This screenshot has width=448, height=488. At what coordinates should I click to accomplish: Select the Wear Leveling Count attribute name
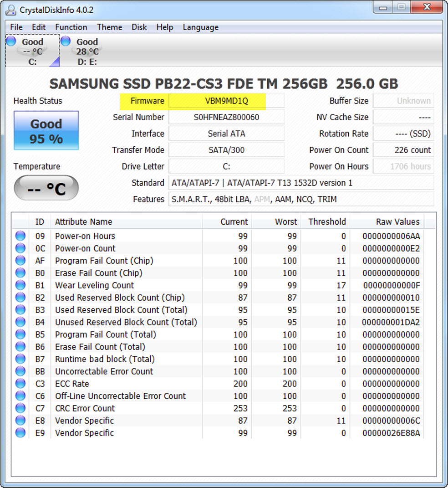pyautogui.click(x=95, y=285)
